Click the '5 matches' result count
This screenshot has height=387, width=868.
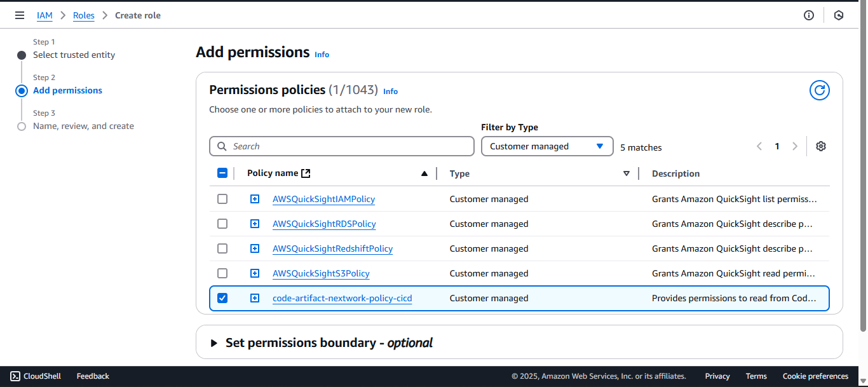(641, 147)
